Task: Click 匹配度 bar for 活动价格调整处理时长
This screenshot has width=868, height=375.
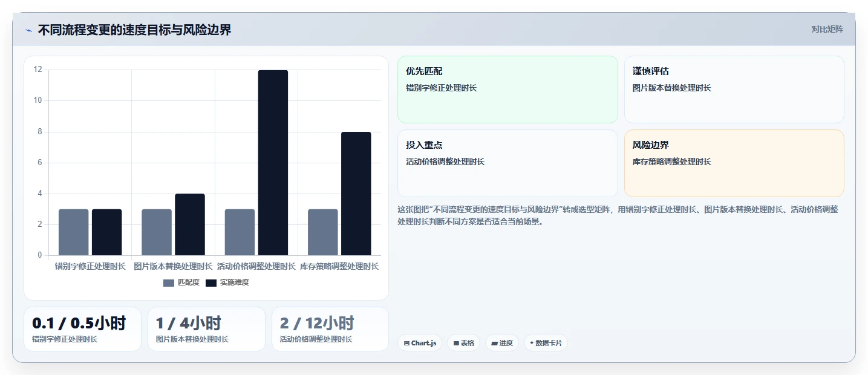Action: click(x=240, y=232)
